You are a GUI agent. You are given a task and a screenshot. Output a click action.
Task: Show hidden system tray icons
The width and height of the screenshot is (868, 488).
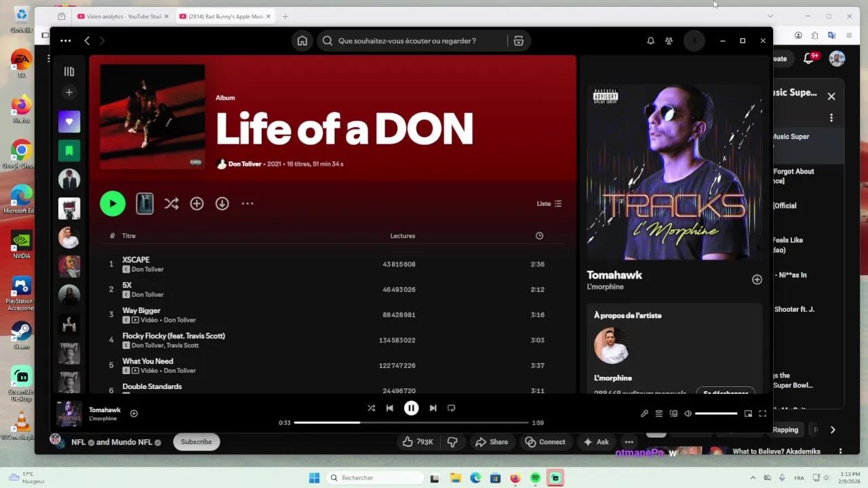click(x=753, y=478)
